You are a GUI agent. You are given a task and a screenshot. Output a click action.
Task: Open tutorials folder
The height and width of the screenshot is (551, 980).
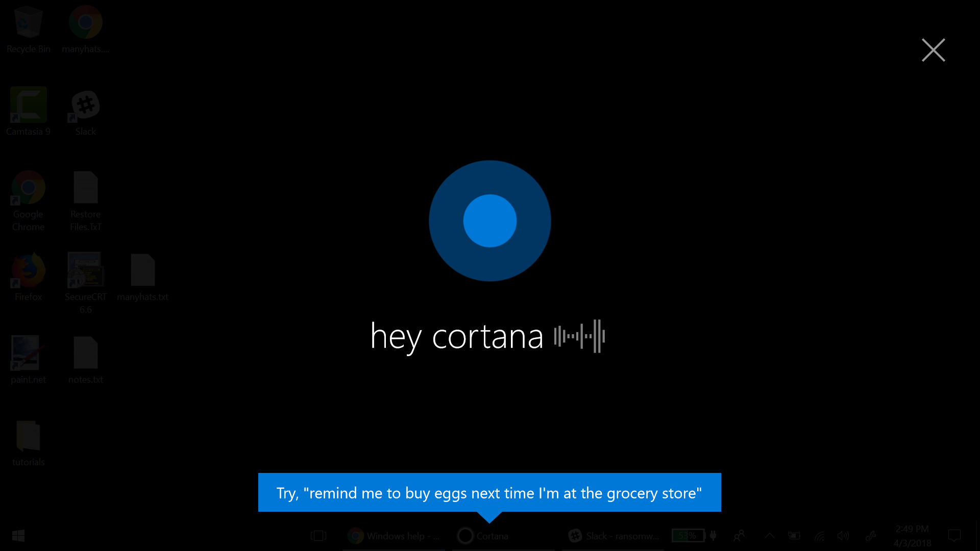click(x=28, y=436)
